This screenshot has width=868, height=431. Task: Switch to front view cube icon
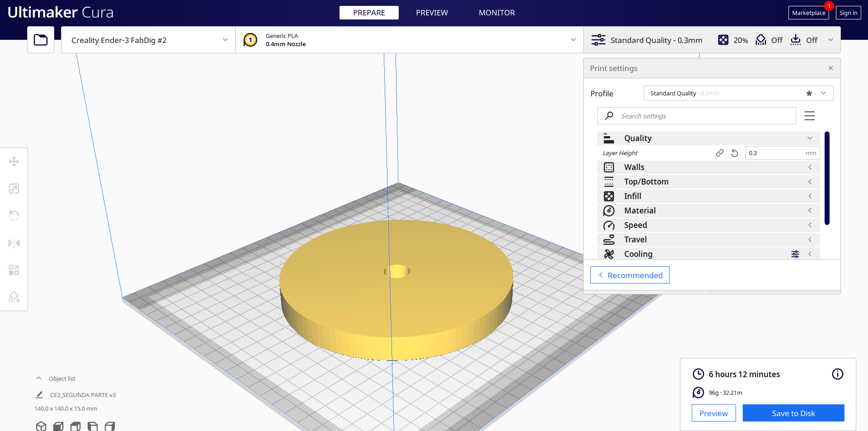(58, 426)
